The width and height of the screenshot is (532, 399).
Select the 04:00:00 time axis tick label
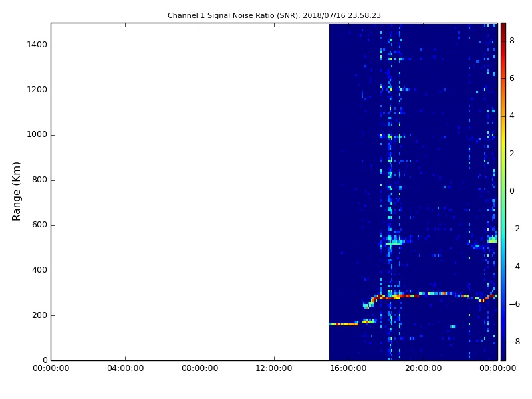pyautogui.click(x=125, y=368)
